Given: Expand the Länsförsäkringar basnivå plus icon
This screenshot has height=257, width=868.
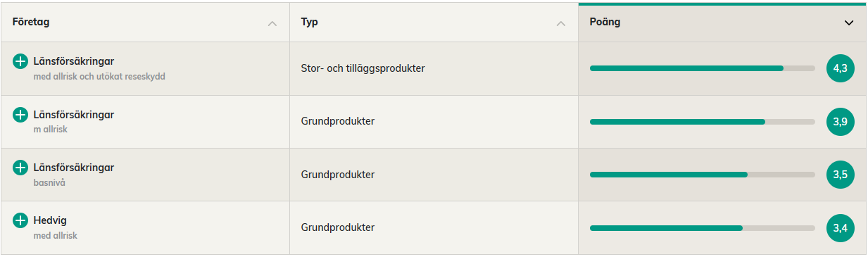Looking at the screenshot, I should click(x=20, y=168).
